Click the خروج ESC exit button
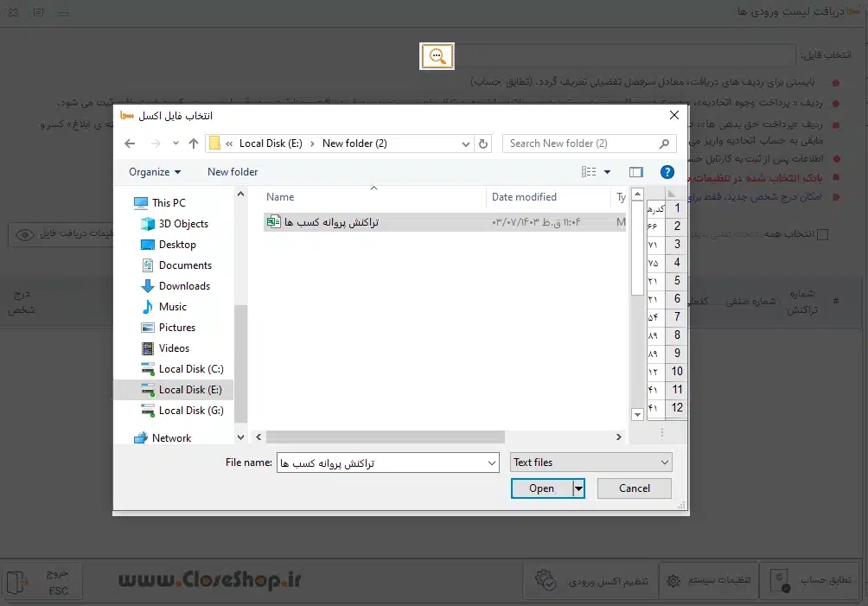Screen dimensions: 868x606 [42, 581]
